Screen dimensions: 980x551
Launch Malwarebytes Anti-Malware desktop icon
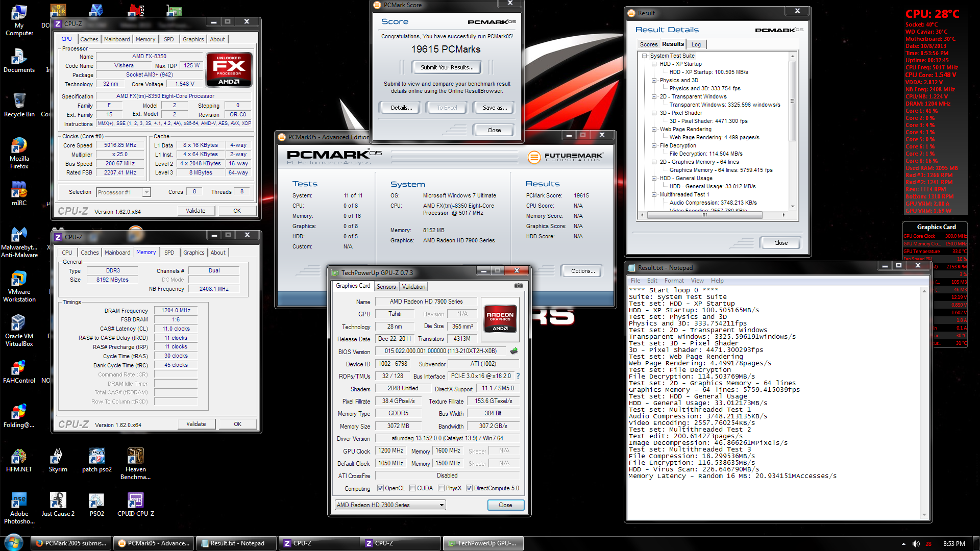[x=19, y=242]
